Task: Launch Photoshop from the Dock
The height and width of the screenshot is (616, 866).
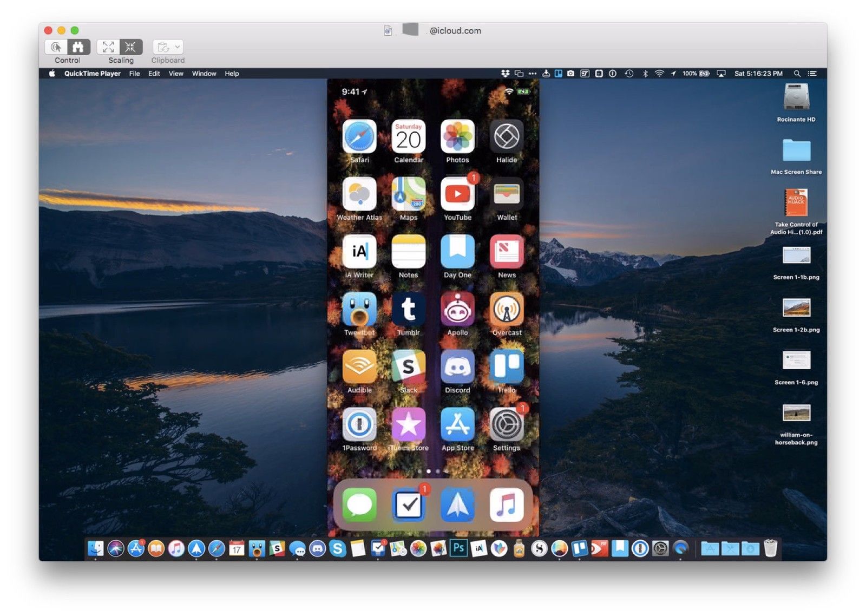Action: (458, 548)
